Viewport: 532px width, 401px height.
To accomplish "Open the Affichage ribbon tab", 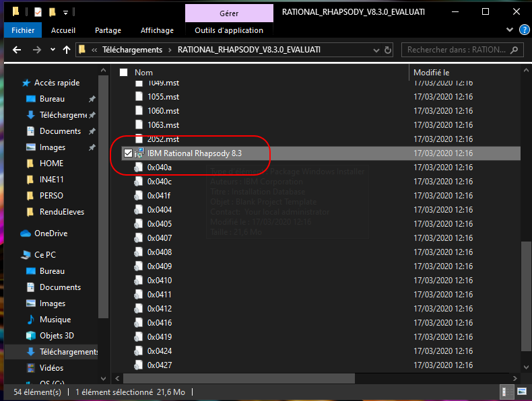I will [x=157, y=30].
